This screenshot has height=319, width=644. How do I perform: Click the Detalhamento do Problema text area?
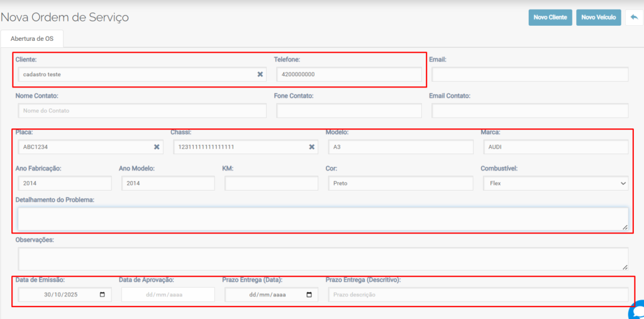coord(322,219)
